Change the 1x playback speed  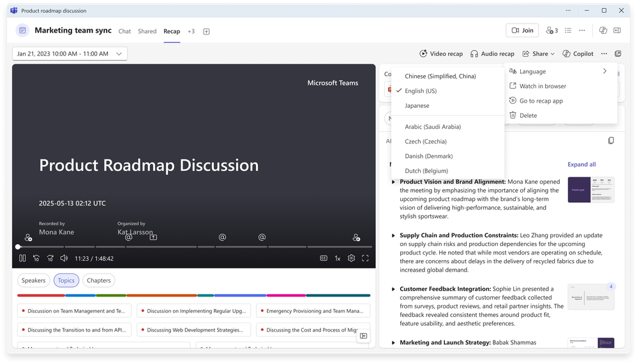[x=337, y=258]
